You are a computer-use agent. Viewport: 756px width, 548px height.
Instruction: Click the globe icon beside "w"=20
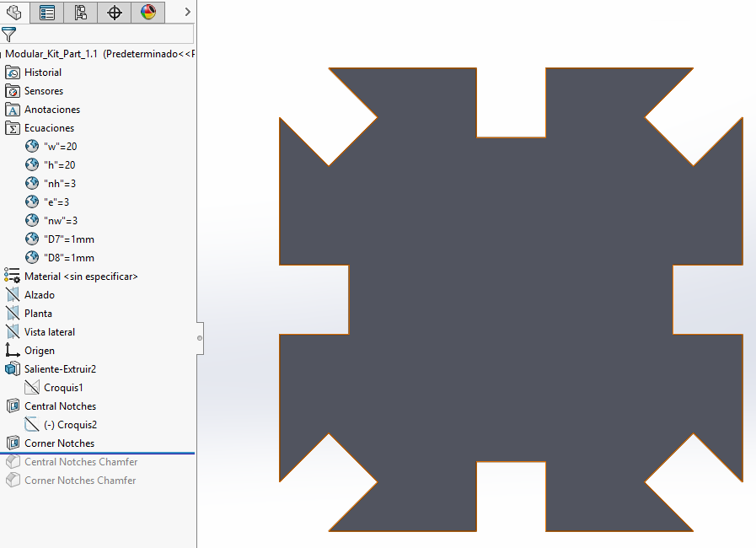32,146
